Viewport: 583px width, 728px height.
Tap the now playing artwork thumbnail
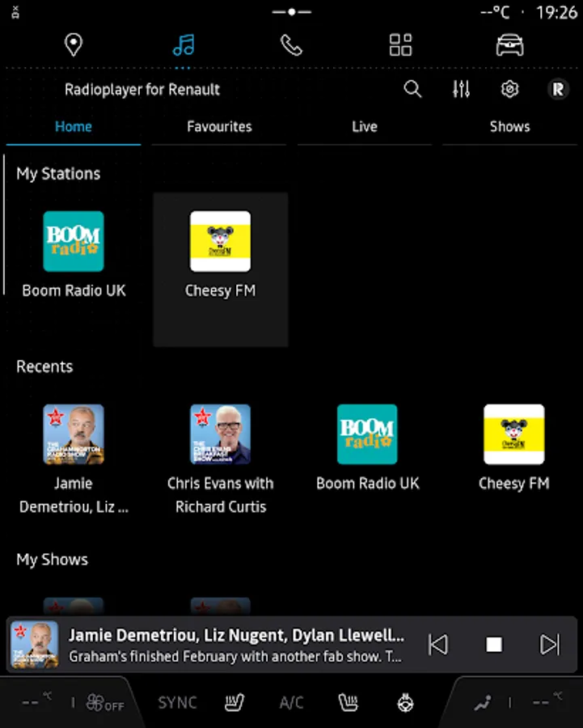pyautogui.click(x=34, y=645)
